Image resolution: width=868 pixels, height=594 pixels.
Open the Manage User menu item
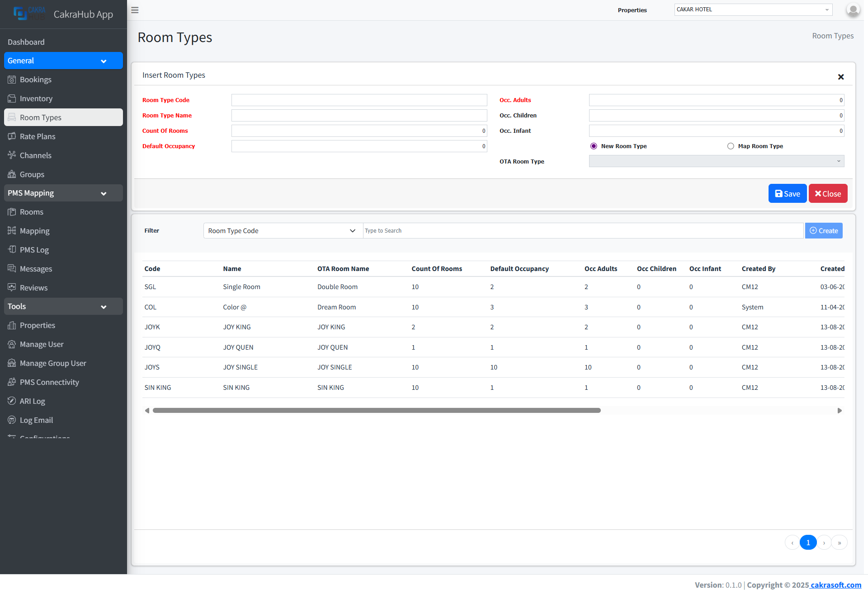coord(42,344)
